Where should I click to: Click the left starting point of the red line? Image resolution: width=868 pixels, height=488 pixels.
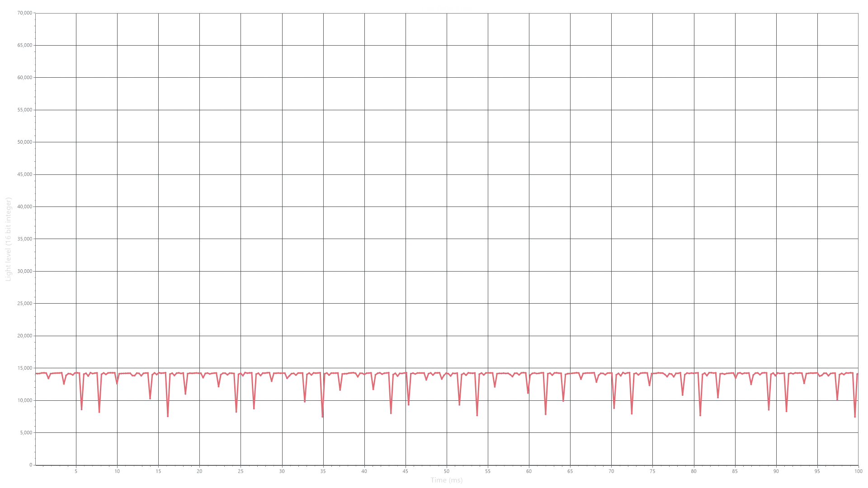37,373
